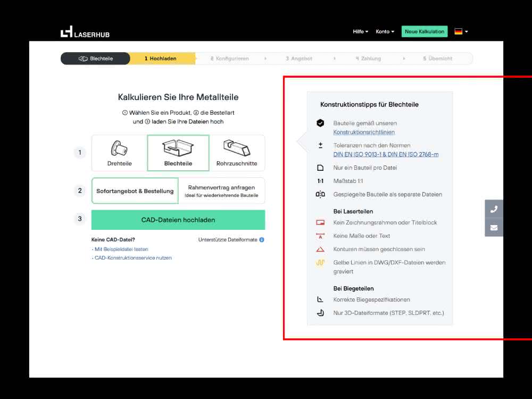Open the Mit Beispieldatei testen link
This screenshot has width=532, height=399.
[x=121, y=249]
